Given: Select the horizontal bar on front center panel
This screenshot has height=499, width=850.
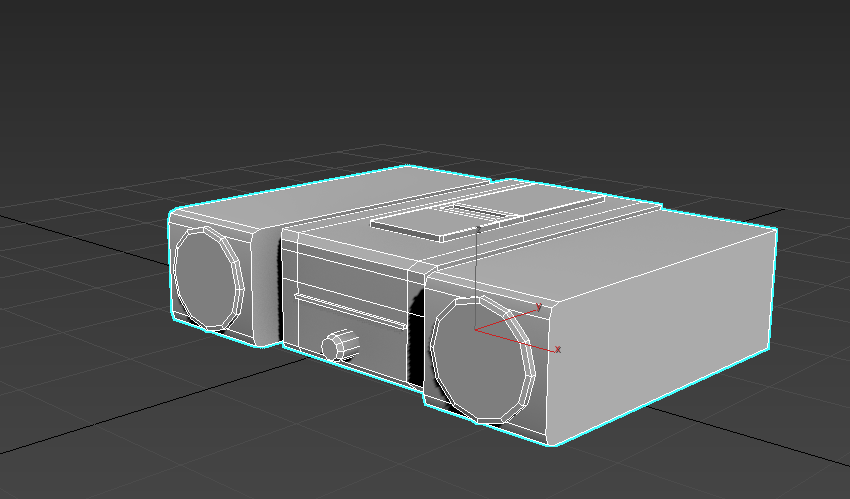Looking at the screenshot, I should point(351,311).
